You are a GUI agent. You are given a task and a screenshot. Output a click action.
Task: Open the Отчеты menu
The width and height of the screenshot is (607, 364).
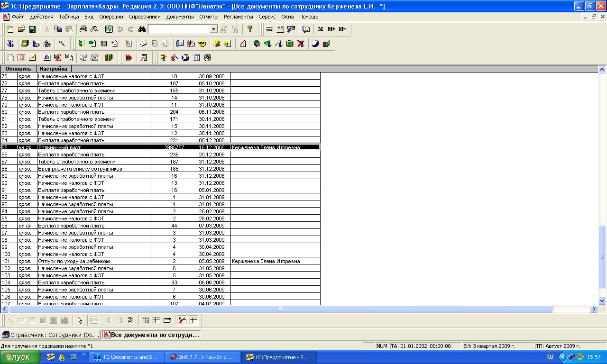tap(209, 17)
